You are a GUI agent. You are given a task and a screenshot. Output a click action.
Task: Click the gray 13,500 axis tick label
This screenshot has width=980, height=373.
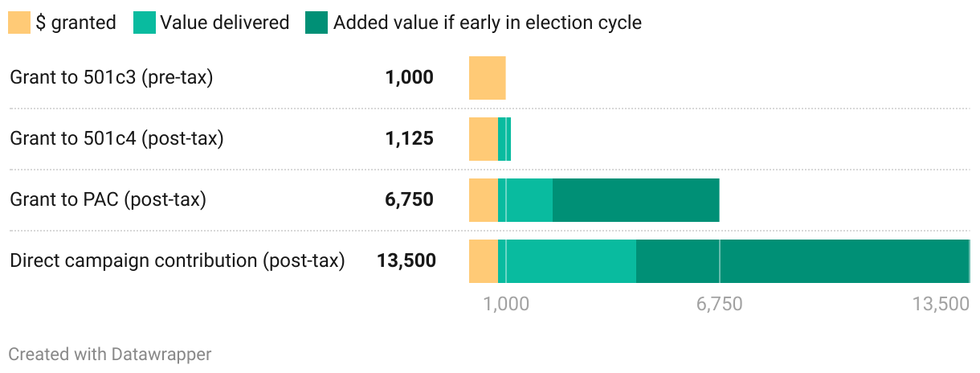pos(940,305)
